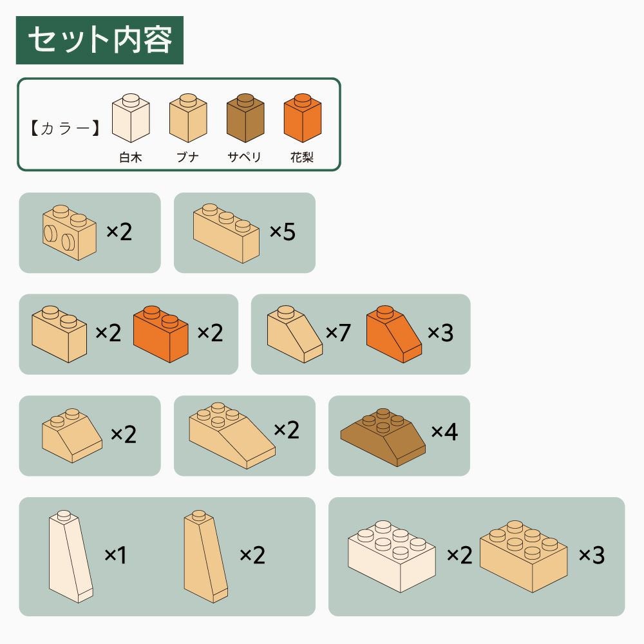Select the beech 2x3 brick icon
Image resolution: width=644 pixels, height=644 pixels.
[524, 556]
